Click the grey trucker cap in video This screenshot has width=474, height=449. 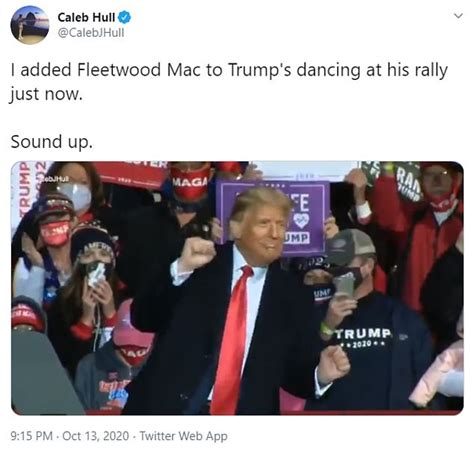coord(349,247)
